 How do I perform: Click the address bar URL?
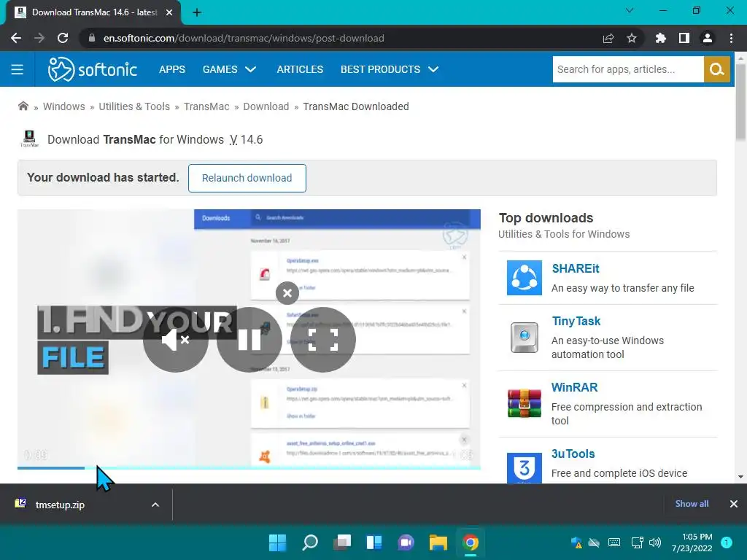(244, 38)
